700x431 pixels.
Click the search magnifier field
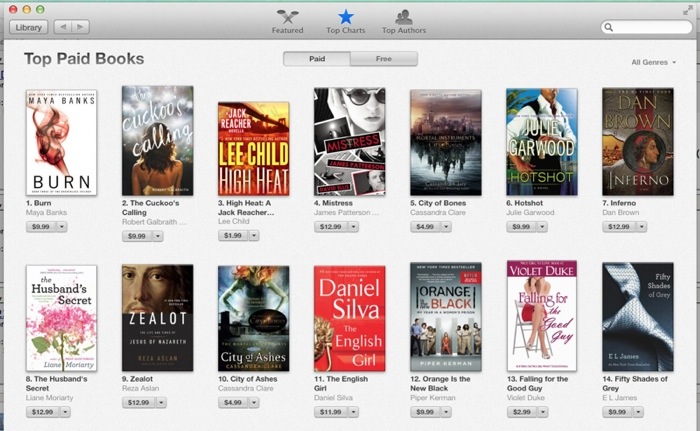pyautogui.click(x=646, y=27)
